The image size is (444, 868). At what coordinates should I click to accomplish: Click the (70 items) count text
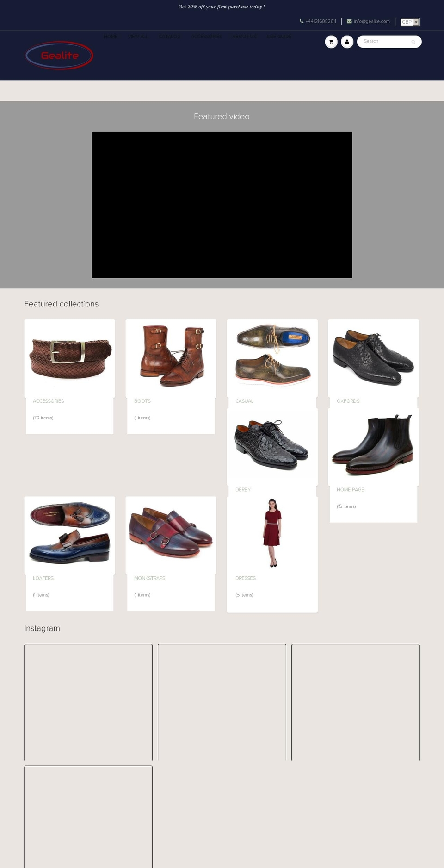point(43,418)
